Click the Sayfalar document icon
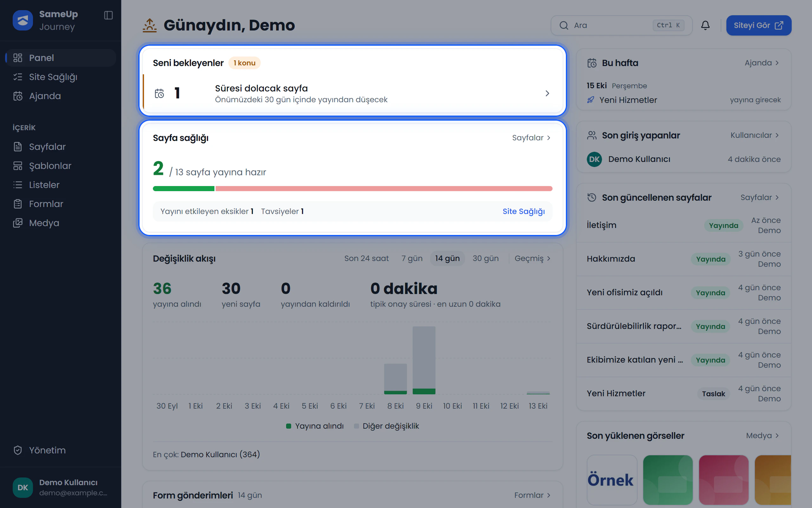The height and width of the screenshot is (508, 812). [x=18, y=147]
